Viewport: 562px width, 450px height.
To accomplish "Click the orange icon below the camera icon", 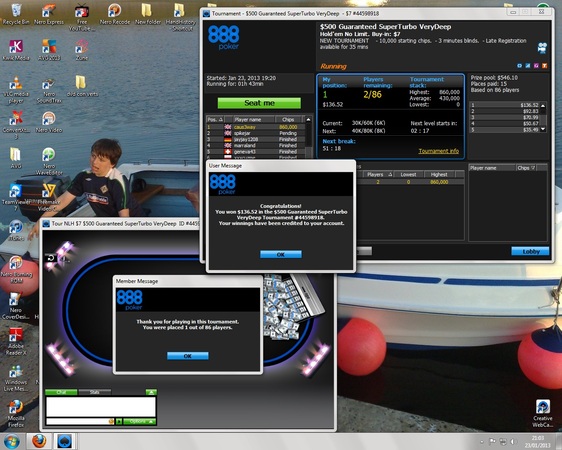I will 544,66.
